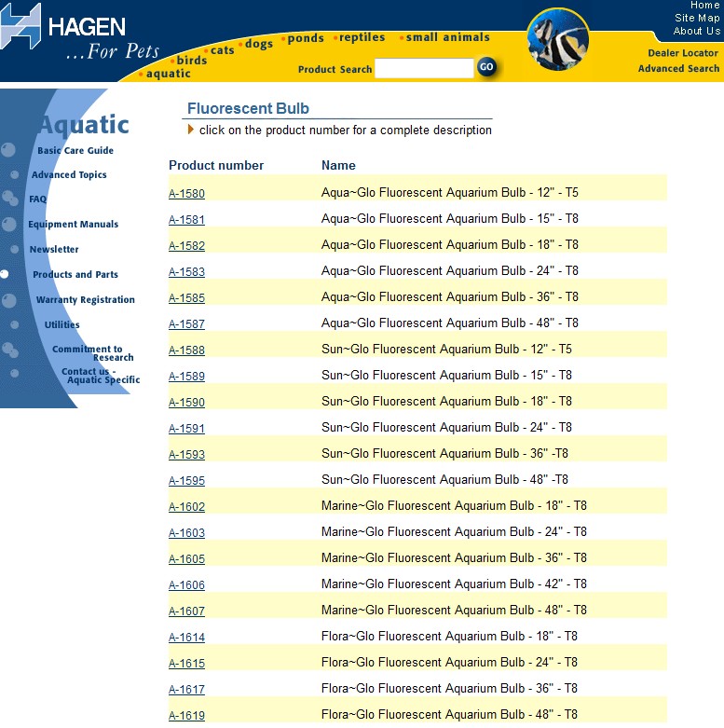Open product number A-1590
The image size is (724, 728).
pos(186,402)
